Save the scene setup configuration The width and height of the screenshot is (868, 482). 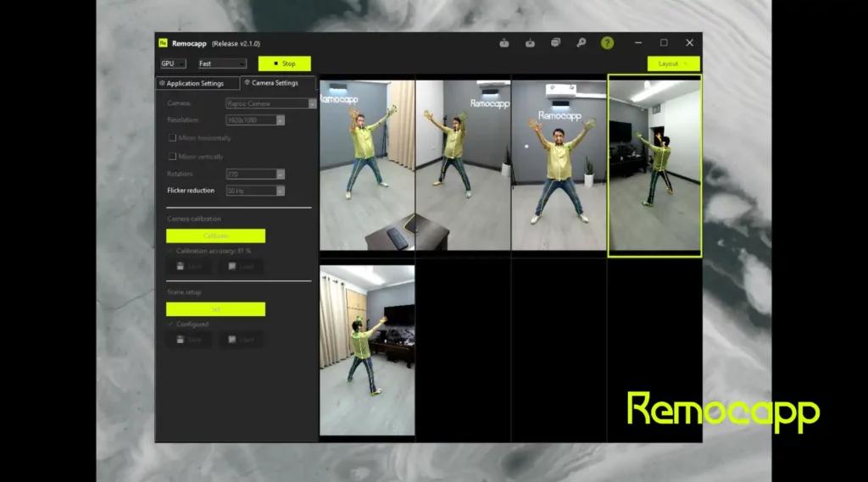[x=189, y=339]
